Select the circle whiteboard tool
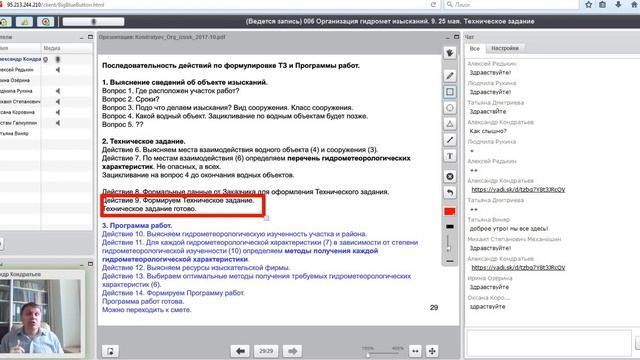The image size is (640, 360). [450, 108]
